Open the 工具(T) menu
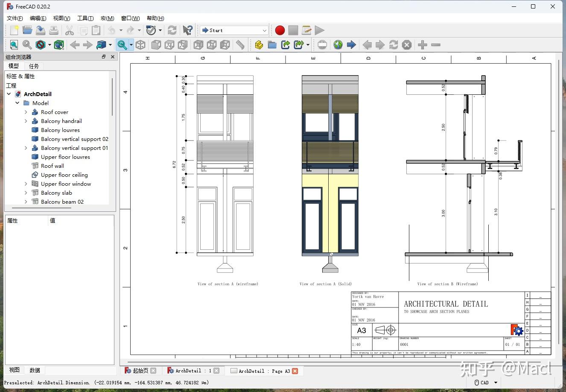 [x=85, y=18]
